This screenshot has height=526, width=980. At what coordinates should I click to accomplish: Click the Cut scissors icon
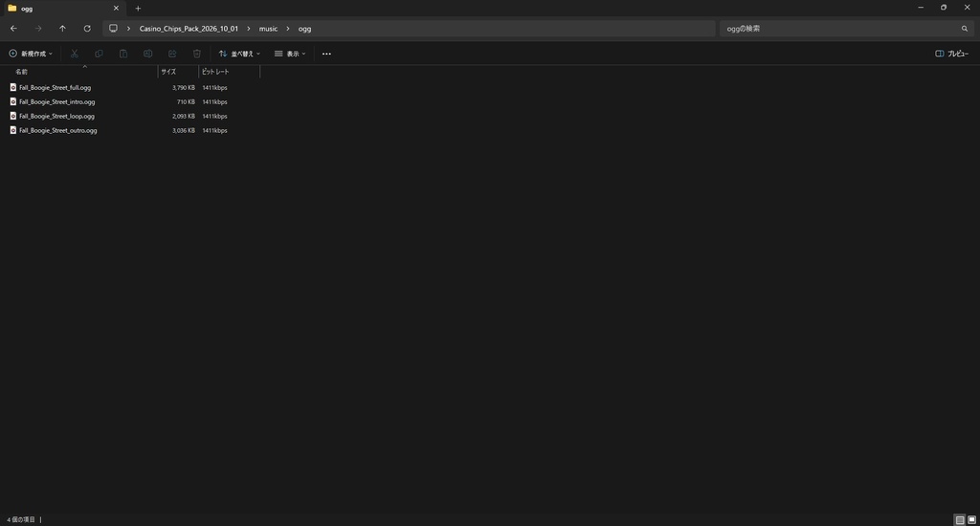tap(75, 54)
